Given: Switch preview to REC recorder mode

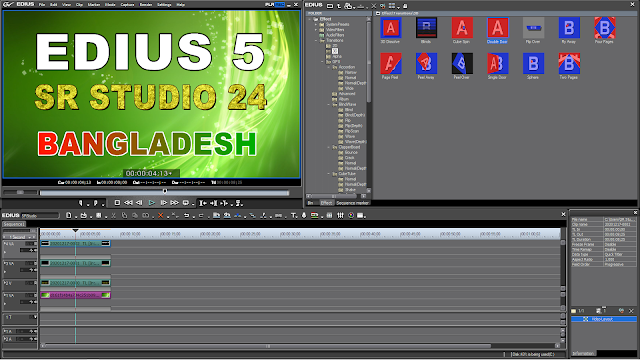Looking at the screenshot, I should (279, 4).
